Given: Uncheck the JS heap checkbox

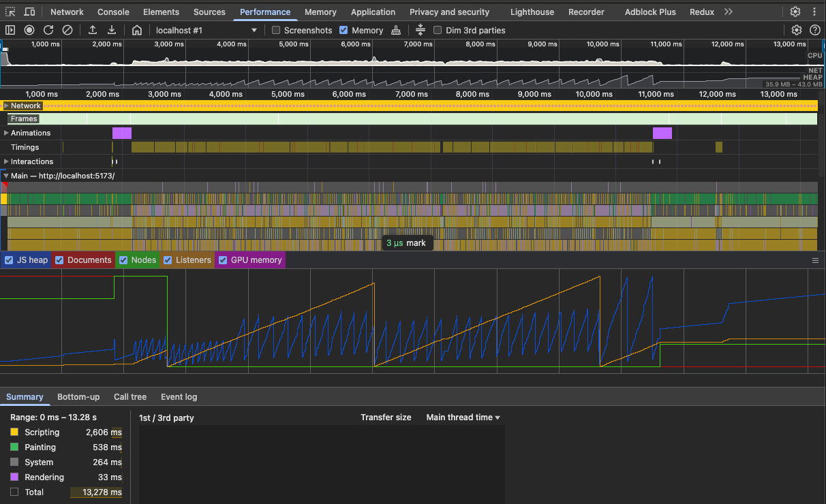Looking at the screenshot, I should (x=9, y=259).
